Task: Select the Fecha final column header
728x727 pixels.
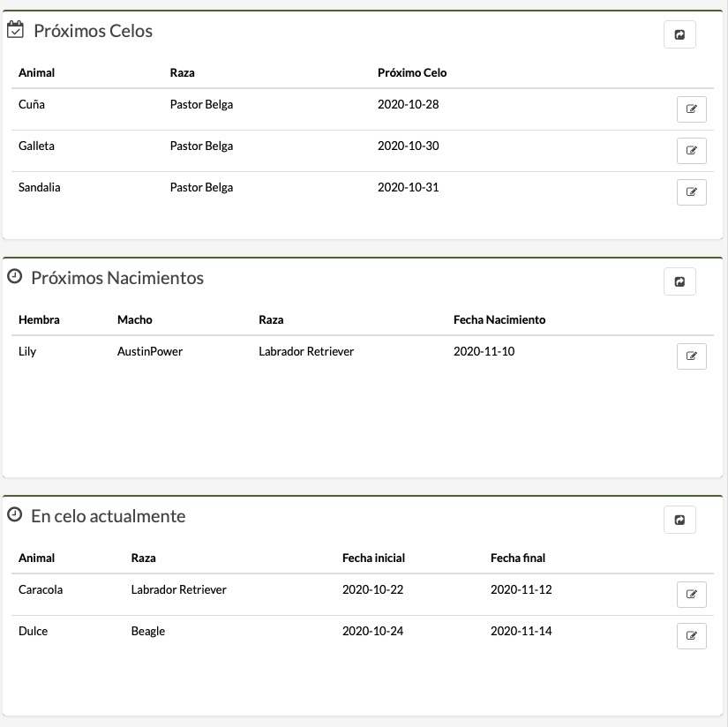Action: 518,558
